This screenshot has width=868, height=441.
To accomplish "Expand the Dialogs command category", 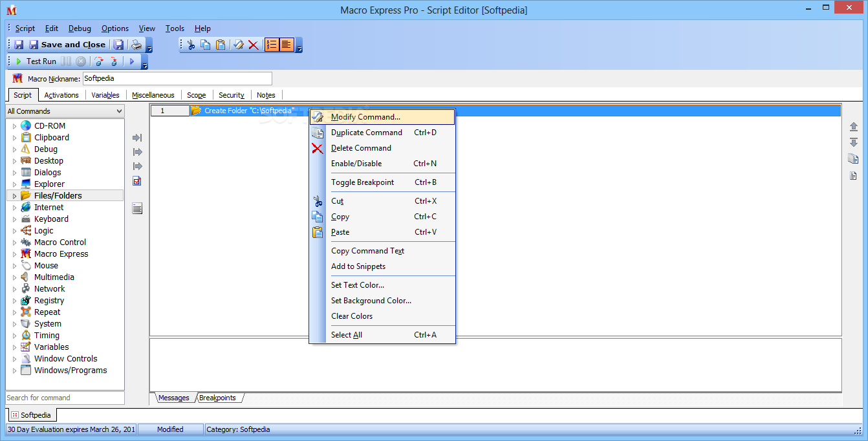I will pos(15,173).
